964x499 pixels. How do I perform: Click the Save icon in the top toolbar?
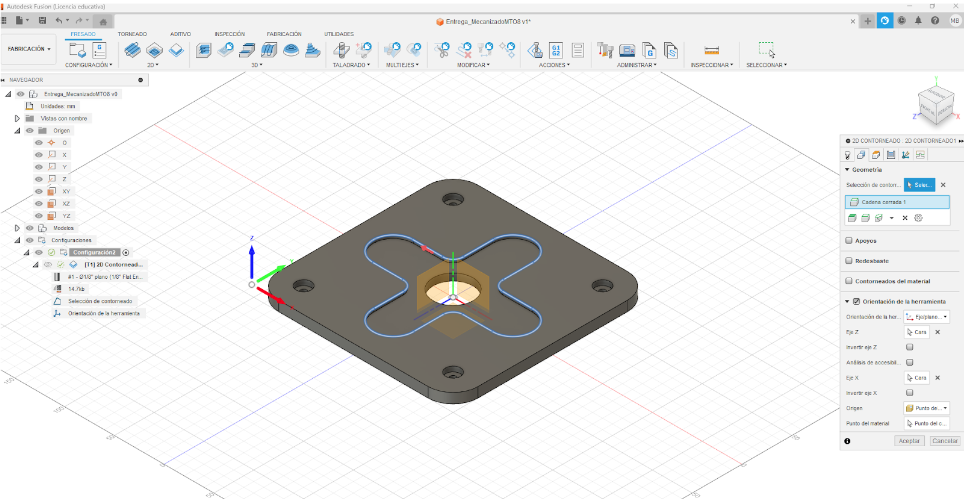(41, 20)
